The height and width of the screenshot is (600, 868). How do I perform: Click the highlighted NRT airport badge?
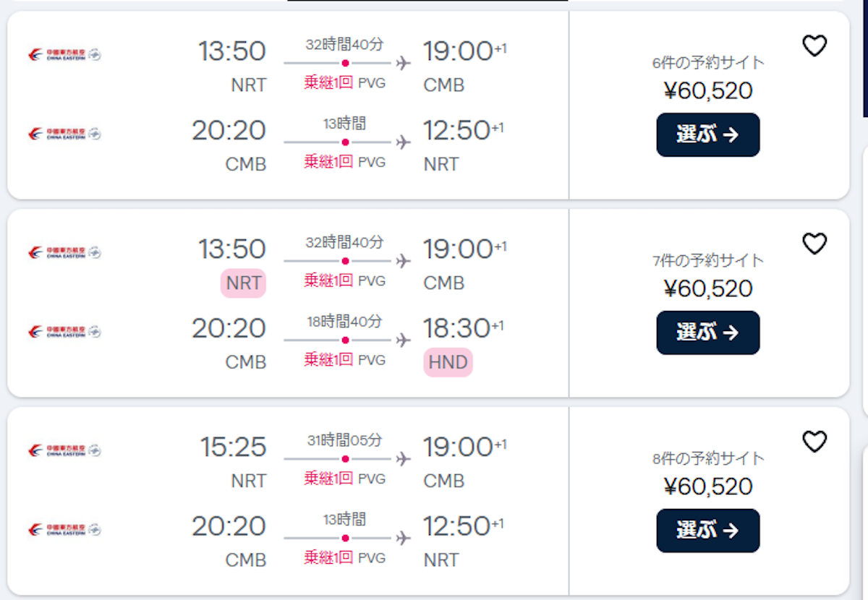243,283
